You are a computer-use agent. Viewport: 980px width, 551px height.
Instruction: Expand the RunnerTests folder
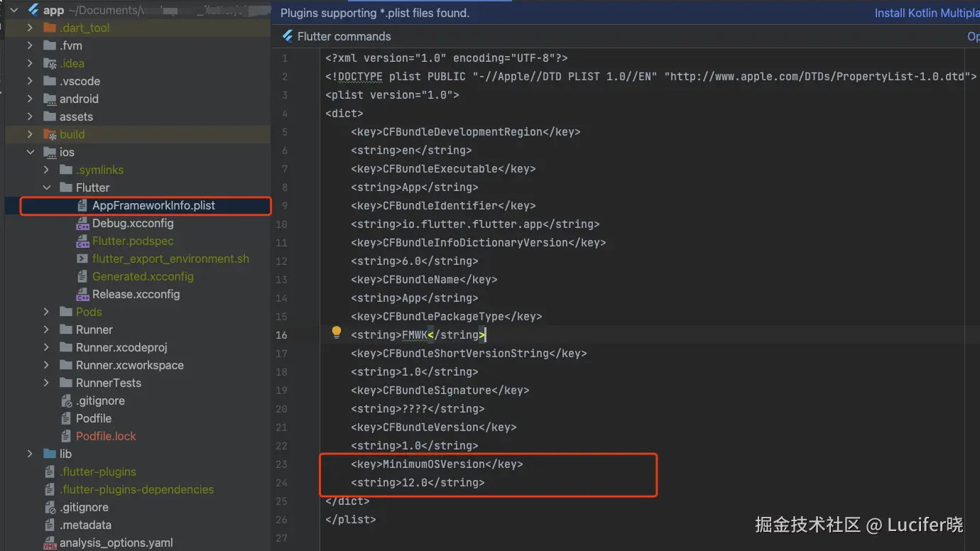[46, 383]
